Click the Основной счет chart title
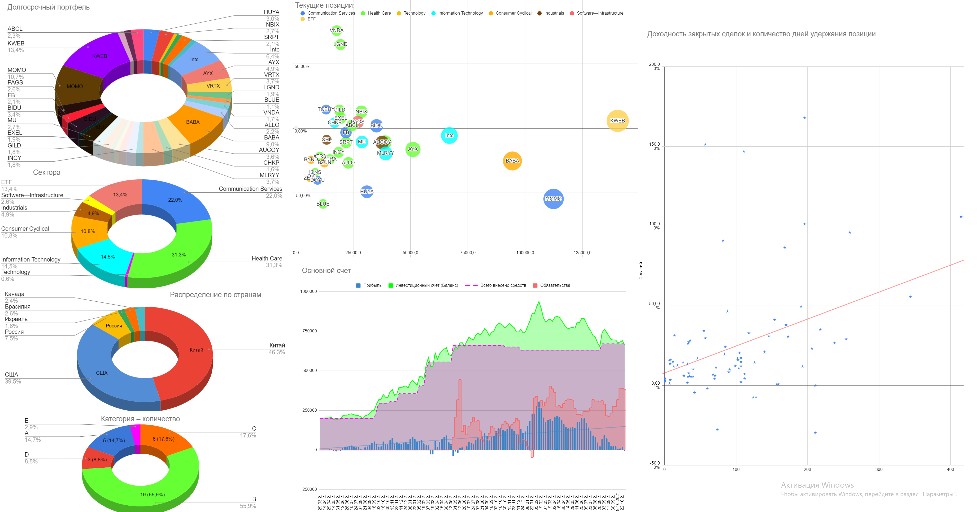 tap(326, 271)
